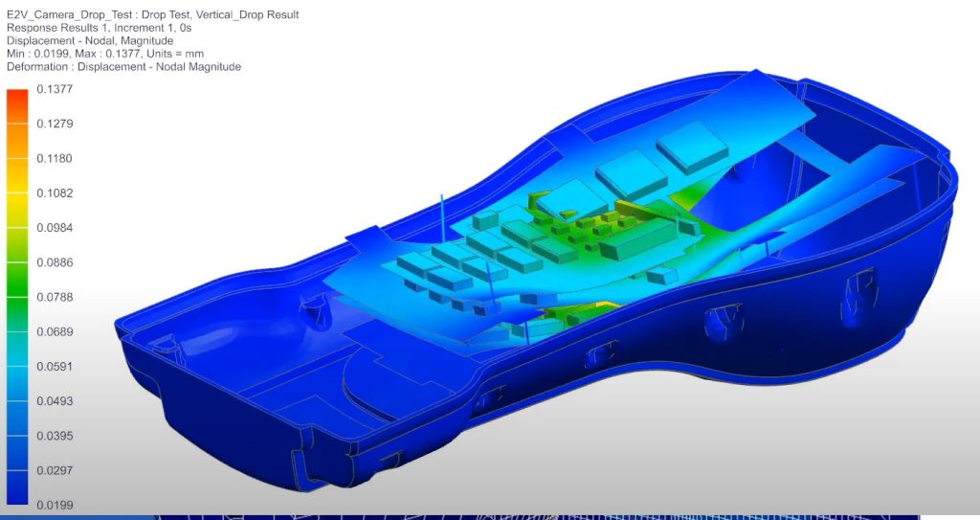
Task: Click the 0.1082 legend label
Action: point(55,193)
